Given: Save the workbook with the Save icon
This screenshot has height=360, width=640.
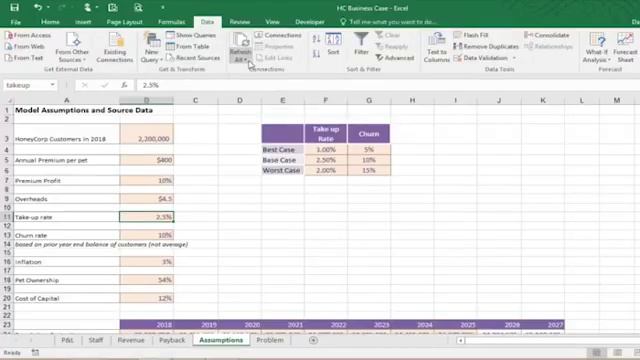Looking at the screenshot, I should click(x=14, y=7).
